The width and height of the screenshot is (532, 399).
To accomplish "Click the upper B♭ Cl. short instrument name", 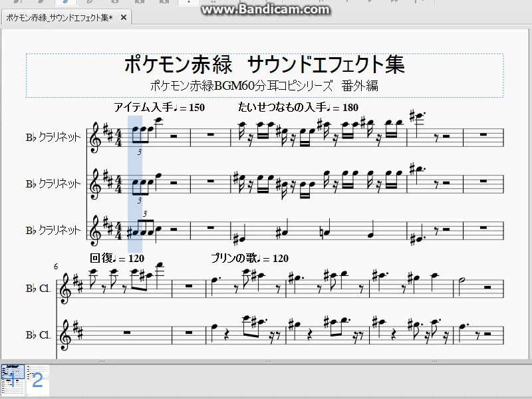I will click(38, 289).
